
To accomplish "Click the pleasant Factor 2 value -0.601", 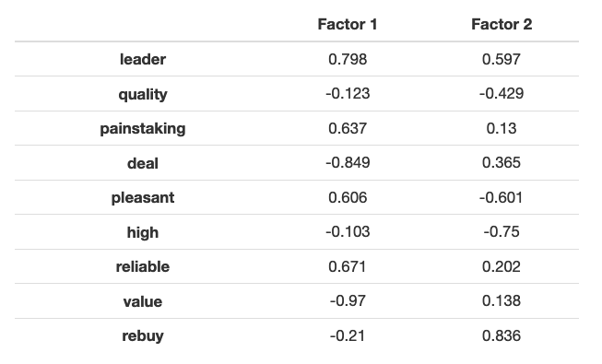I will point(502,198).
